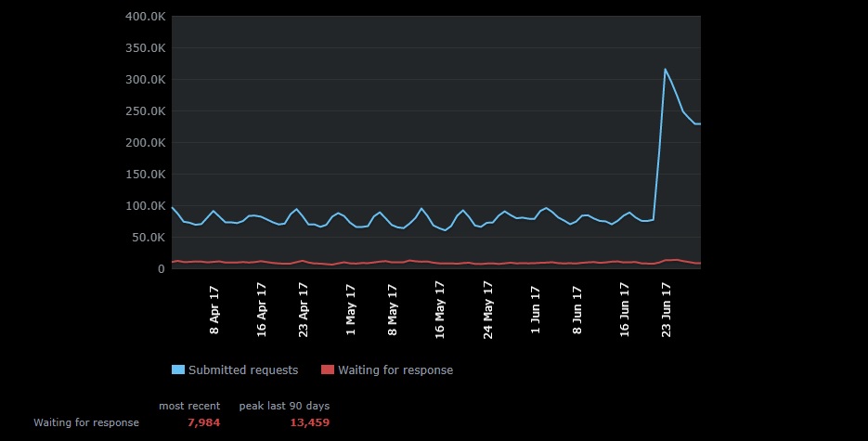This screenshot has height=441, width=868.
Task: Click the 200.0K y-axis label
Action: click(145, 143)
